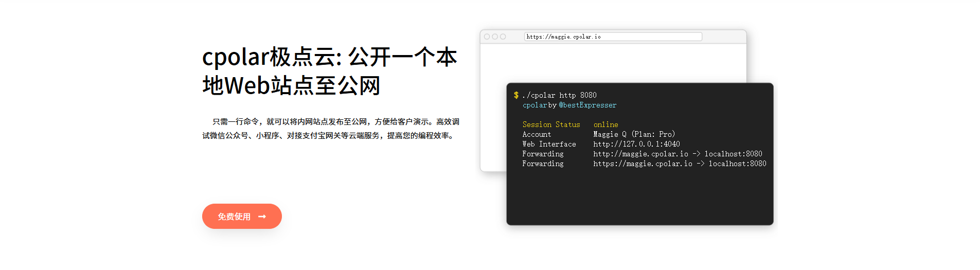Click the Web Interface label in terminal
This screenshot has width=980, height=270.
[x=549, y=144]
